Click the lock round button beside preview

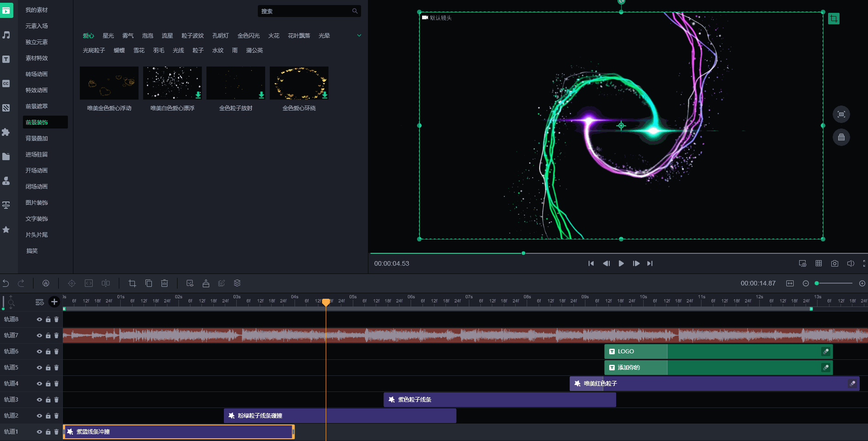click(x=841, y=137)
